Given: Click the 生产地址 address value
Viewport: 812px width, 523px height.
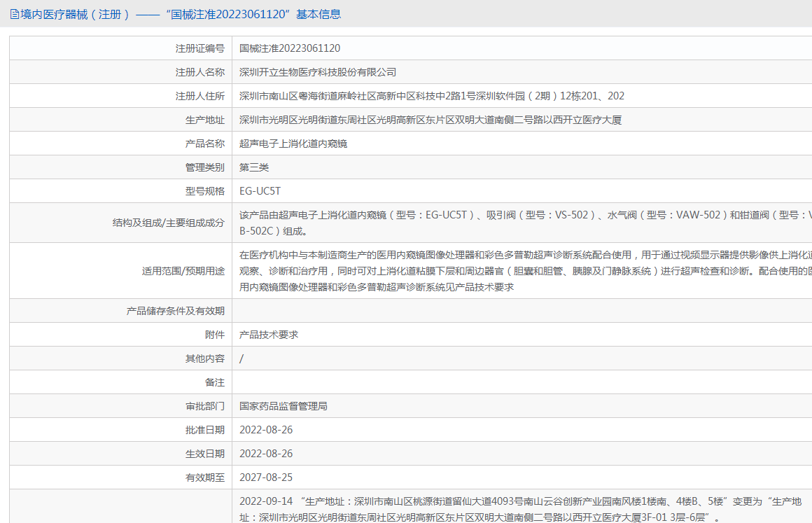Looking at the screenshot, I should tap(430, 120).
